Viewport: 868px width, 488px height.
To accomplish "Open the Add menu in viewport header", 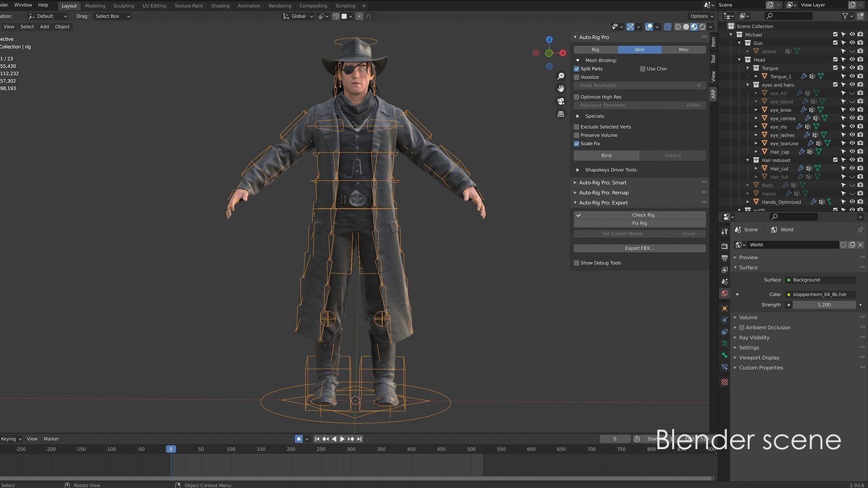I will (44, 27).
